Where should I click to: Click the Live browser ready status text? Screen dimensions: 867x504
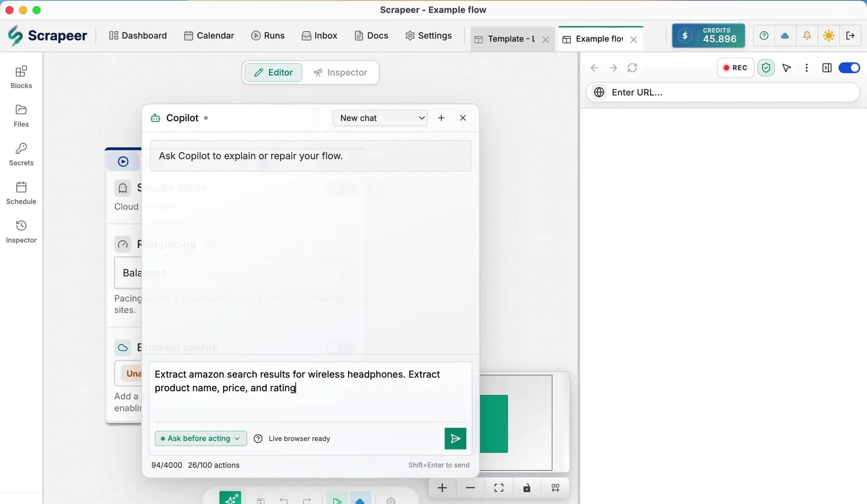point(299,439)
